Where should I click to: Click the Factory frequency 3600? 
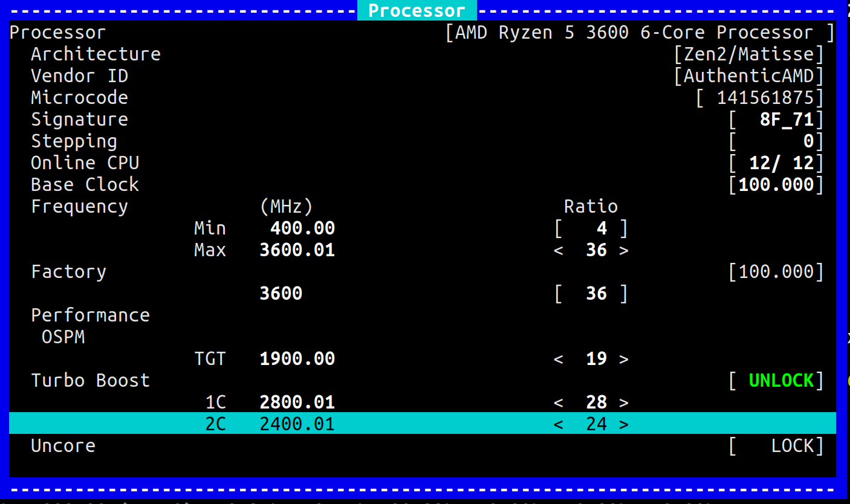(281, 294)
